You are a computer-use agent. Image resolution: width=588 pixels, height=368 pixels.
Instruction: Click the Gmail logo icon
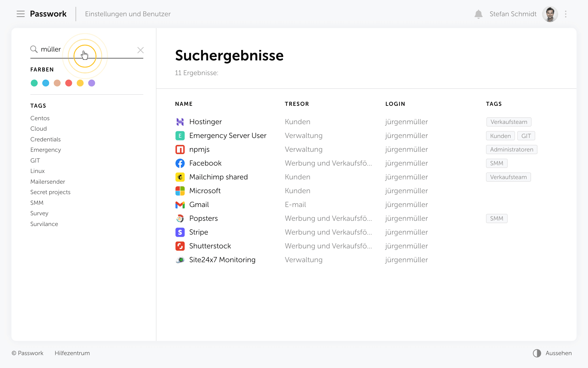[x=180, y=205]
